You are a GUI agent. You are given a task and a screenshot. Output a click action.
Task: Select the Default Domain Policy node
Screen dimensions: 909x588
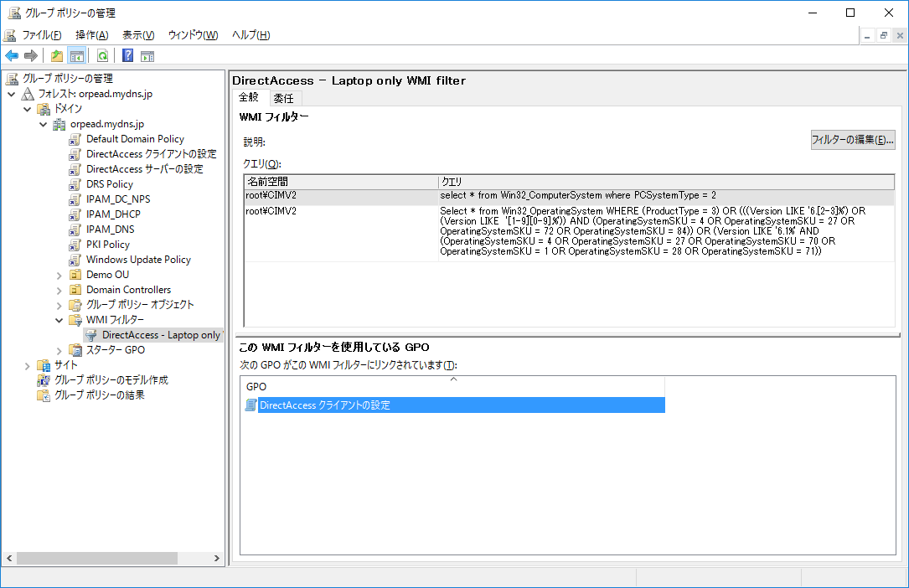tap(135, 138)
